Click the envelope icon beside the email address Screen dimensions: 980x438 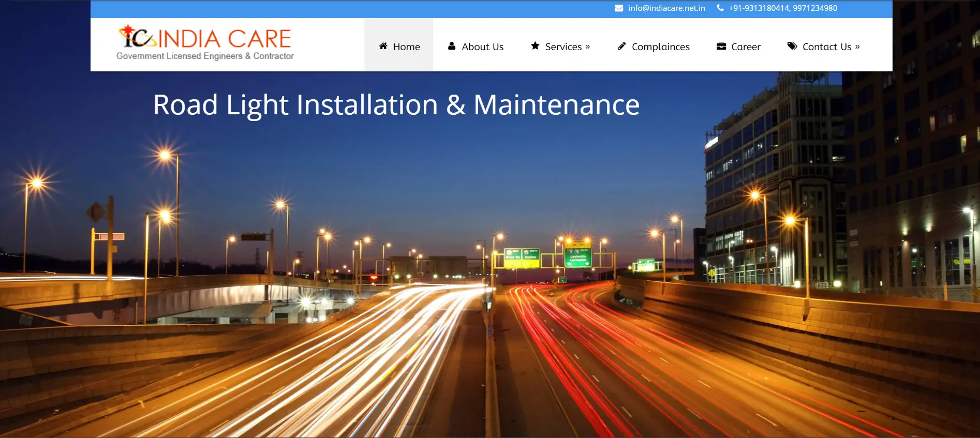(x=618, y=8)
